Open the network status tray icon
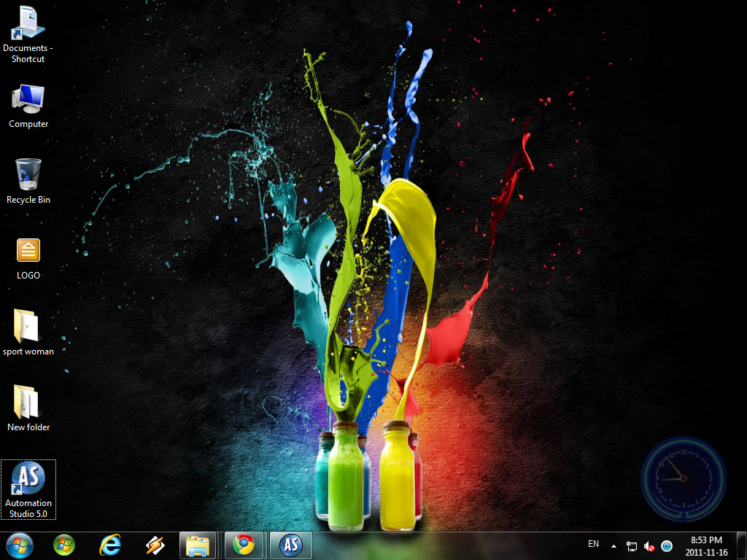The image size is (747, 560). [x=632, y=545]
